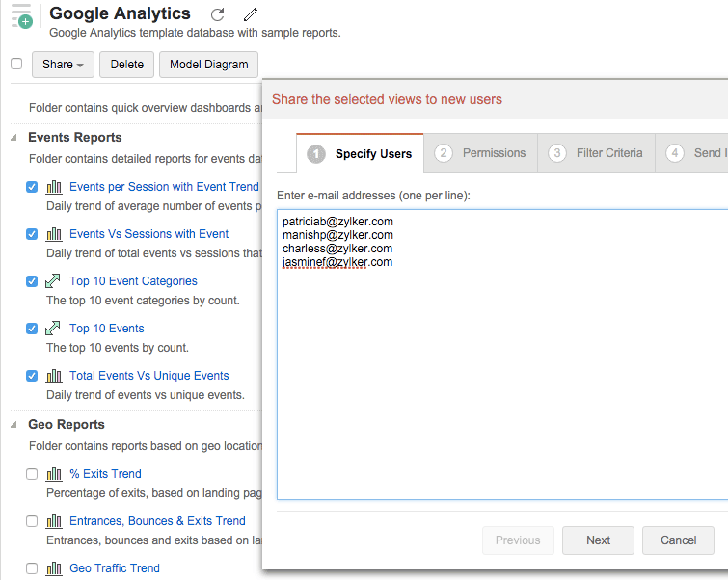
Task: Click bar chart icon for Events per Session
Action: (54, 187)
